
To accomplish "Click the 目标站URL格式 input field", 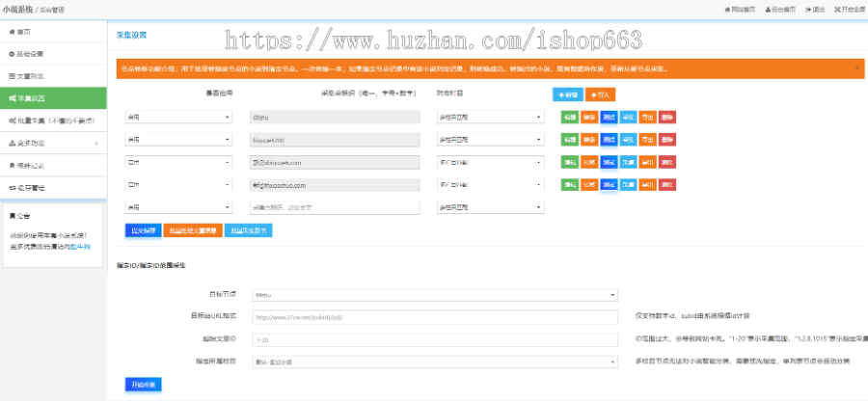I will (434, 316).
